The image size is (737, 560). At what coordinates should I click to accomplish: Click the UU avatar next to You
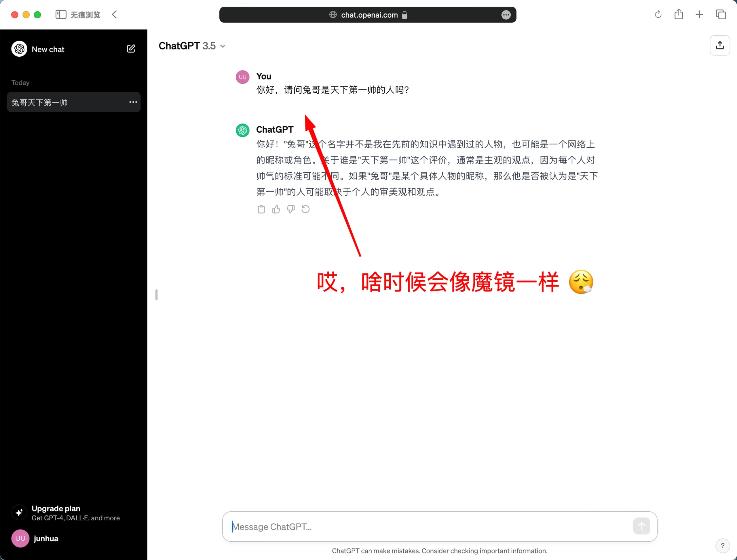(242, 77)
